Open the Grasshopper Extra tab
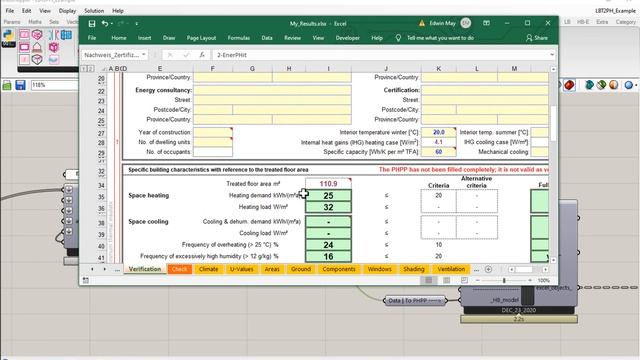640x360 pixels. [602, 22]
